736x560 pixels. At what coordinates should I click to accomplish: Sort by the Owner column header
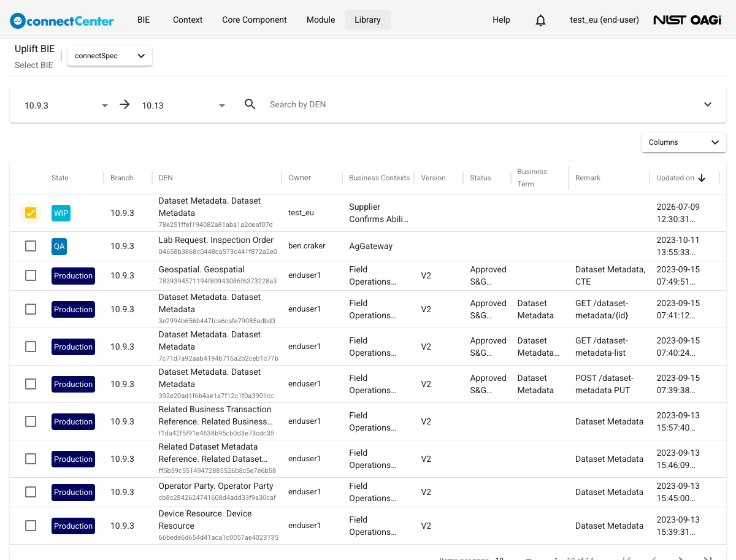300,178
